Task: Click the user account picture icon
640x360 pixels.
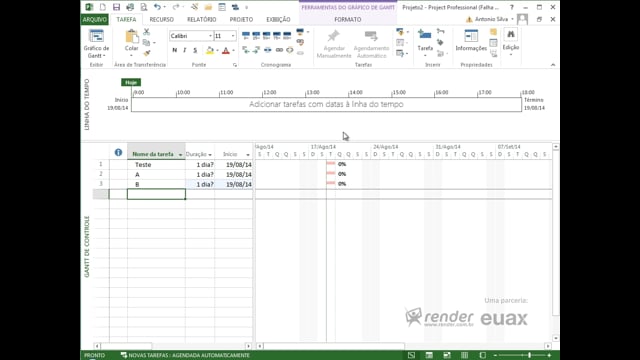Action: 522,19
